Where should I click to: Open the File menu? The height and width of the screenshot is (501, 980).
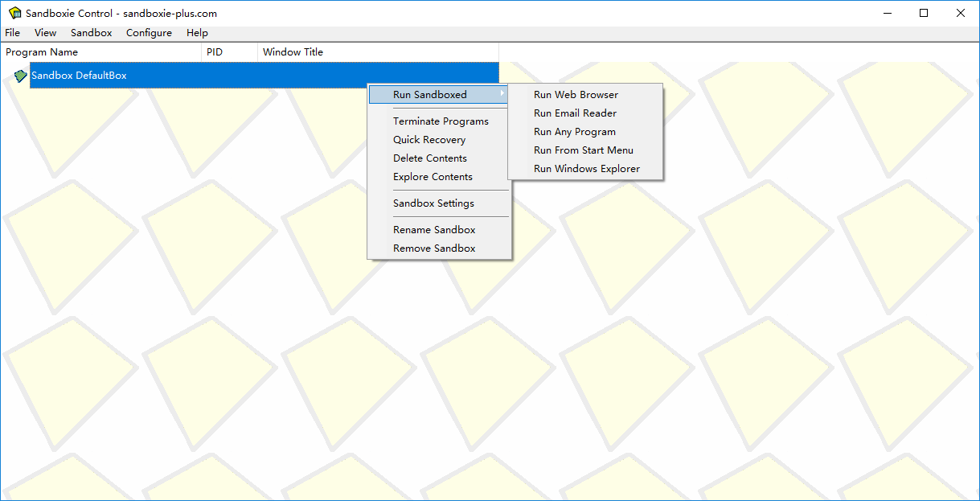pos(13,33)
